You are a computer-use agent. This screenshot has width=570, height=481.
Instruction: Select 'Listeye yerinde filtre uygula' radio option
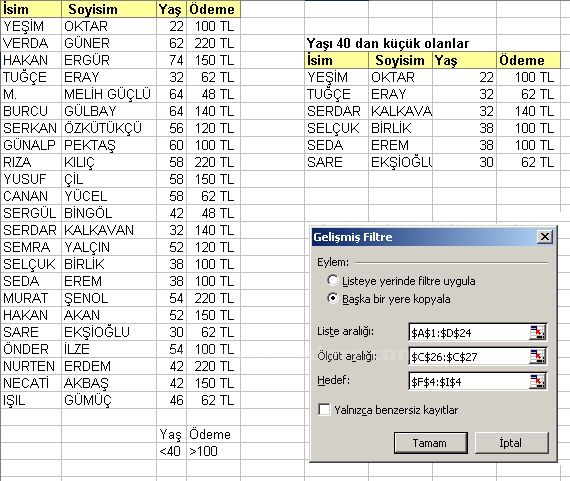click(x=332, y=280)
